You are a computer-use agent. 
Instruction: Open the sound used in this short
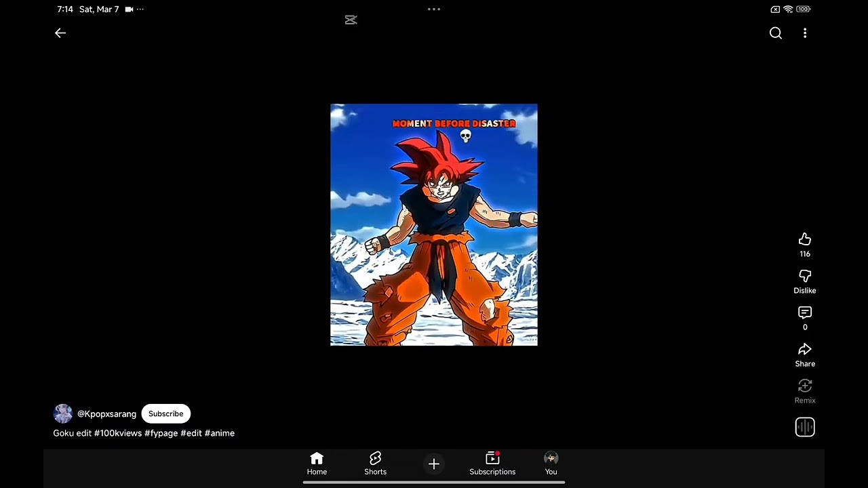(805, 427)
